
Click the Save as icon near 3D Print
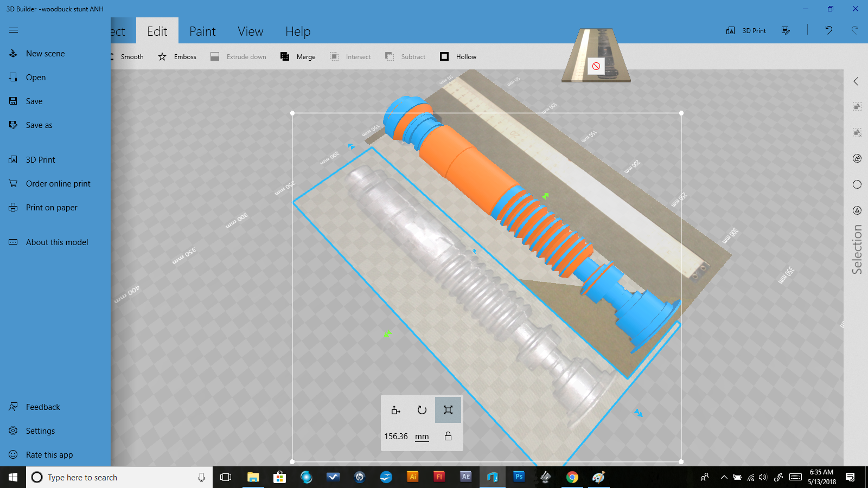(x=786, y=30)
